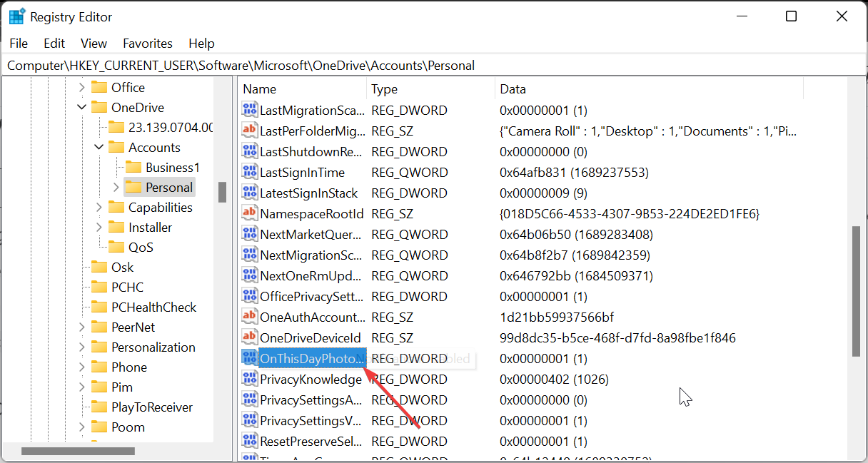This screenshot has width=868, height=463.
Task: Click the tree pane vertical scrollbar thumb
Action: 222,192
